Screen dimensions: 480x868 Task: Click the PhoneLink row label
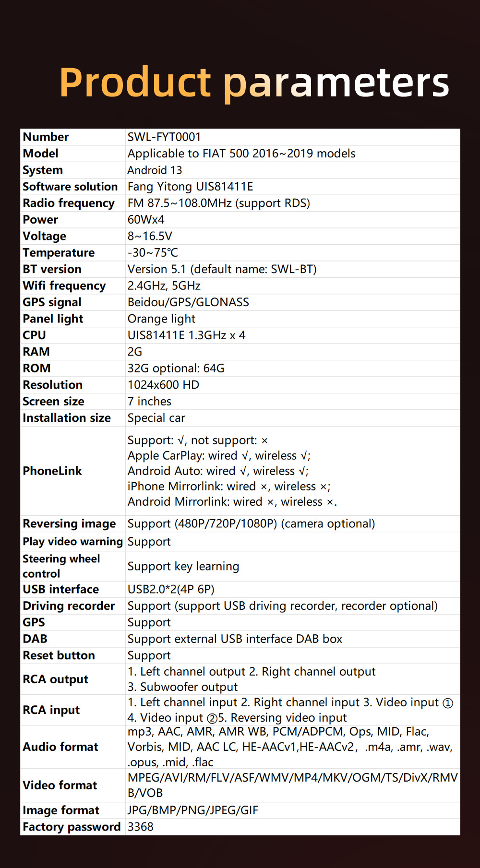tap(52, 471)
